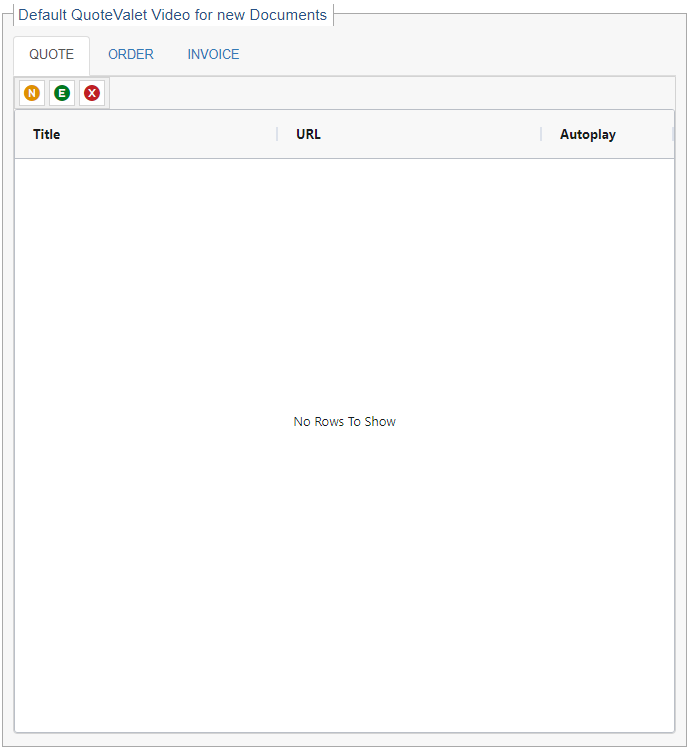Click the 'No Rows To Show' message
Image resolution: width=688 pixels, height=748 pixels.
click(344, 422)
